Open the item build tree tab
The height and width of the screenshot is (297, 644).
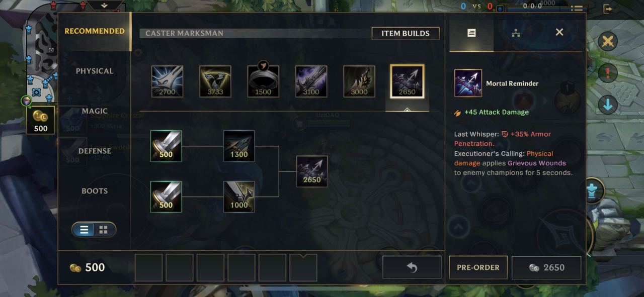[x=515, y=33]
